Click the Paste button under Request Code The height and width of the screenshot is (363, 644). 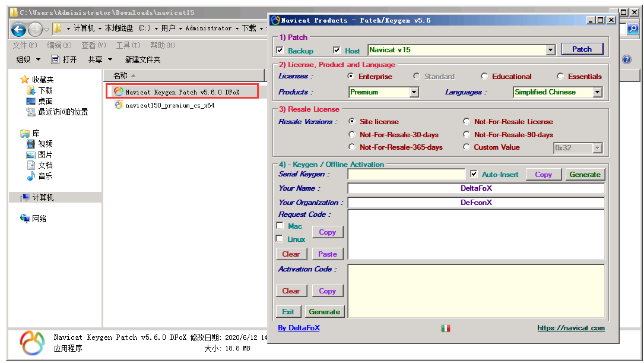pos(327,254)
